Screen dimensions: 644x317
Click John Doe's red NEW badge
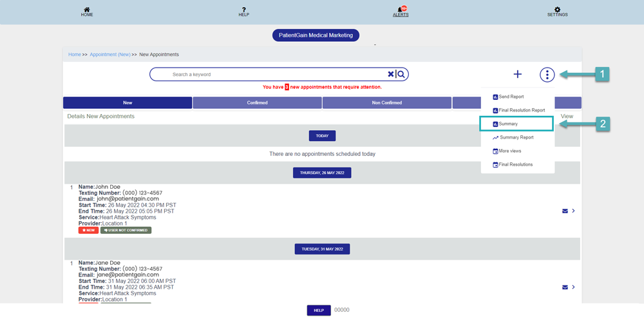point(88,230)
